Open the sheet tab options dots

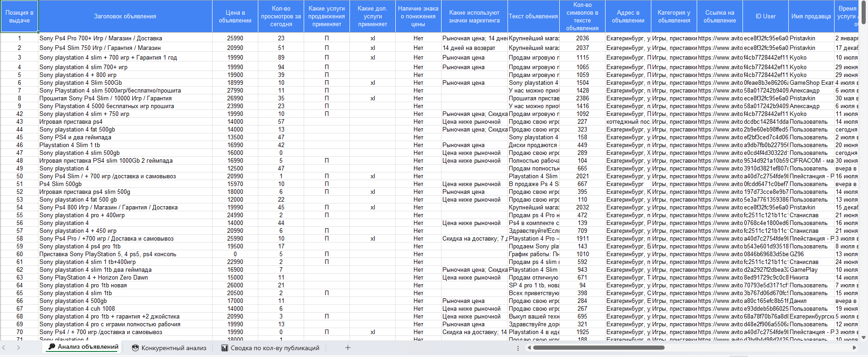pos(518,348)
